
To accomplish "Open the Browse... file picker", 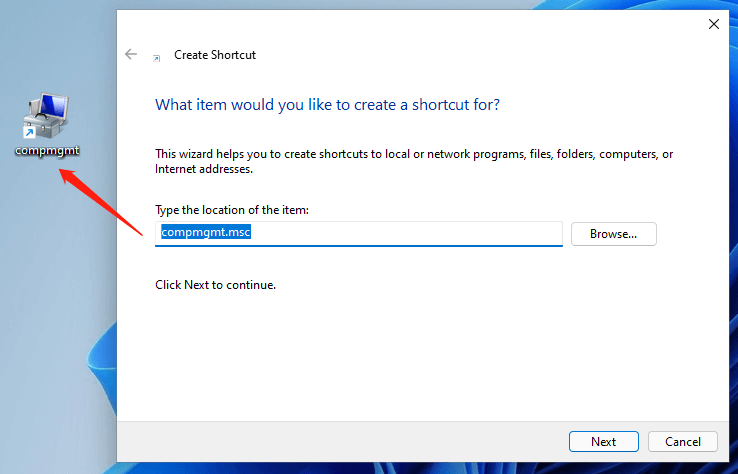I will (613, 234).
